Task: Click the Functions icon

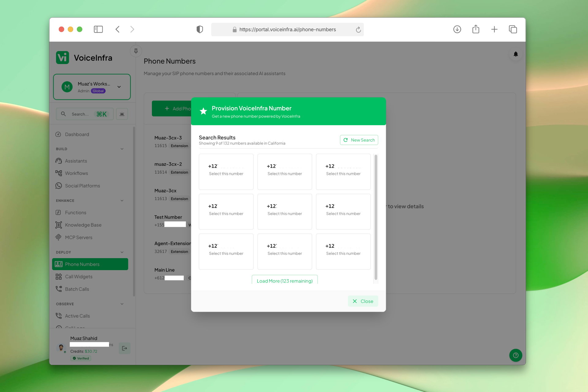Action: pyautogui.click(x=58, y=213)
